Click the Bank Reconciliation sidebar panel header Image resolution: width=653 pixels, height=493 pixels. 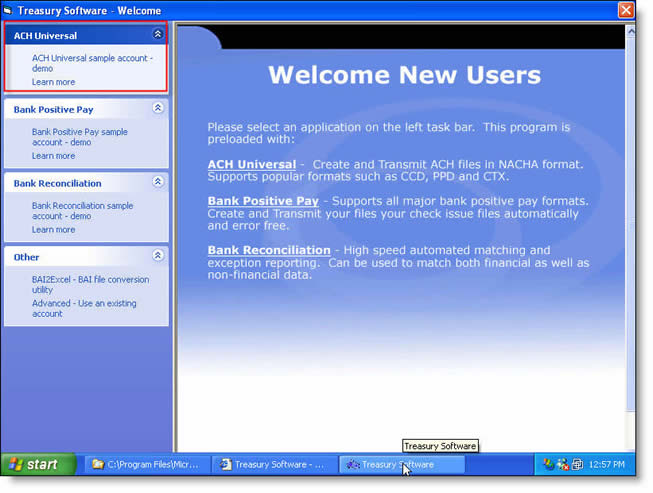(x=86, y=183)
